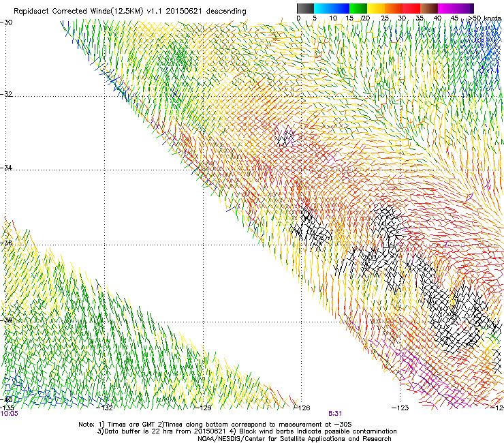Click the '10' label under the color legend

click(333, 18)
